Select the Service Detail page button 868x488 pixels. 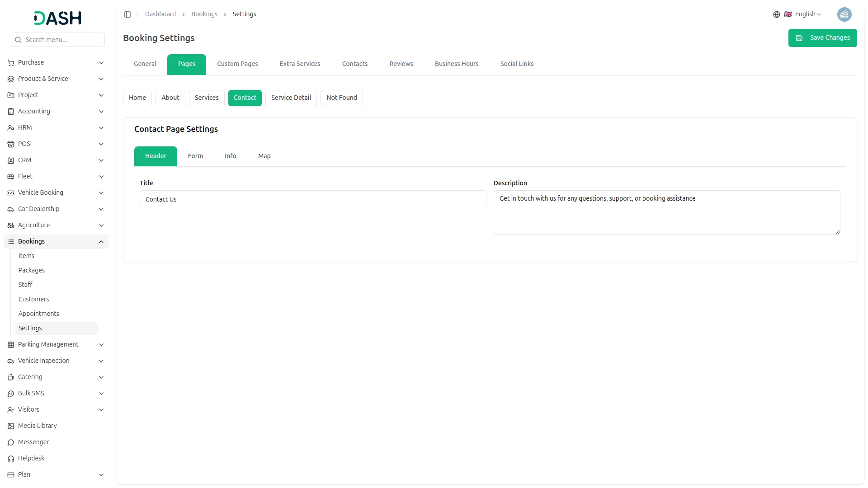coord(291,98)
